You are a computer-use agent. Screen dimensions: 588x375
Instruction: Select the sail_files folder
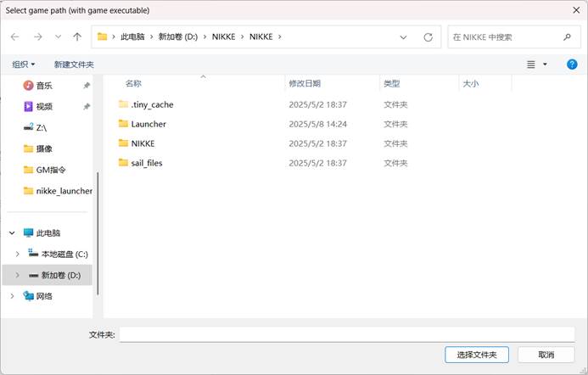click(x=147, y=163)
